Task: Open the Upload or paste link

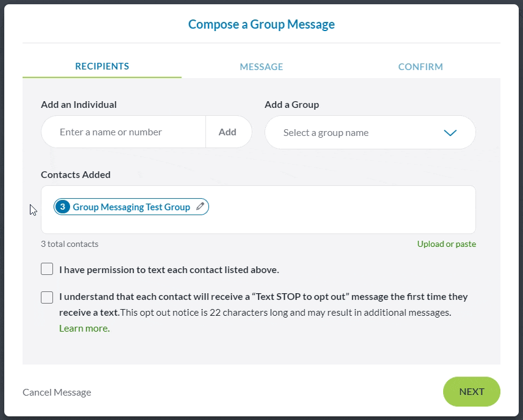Action: point(446,244)
